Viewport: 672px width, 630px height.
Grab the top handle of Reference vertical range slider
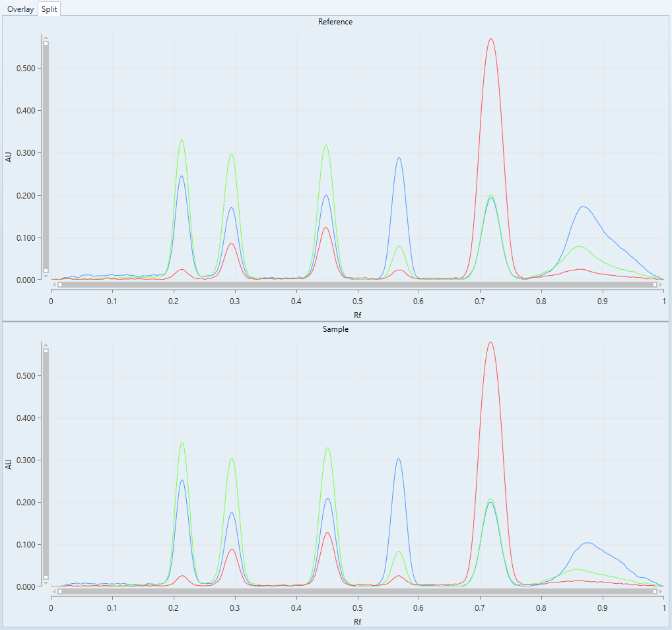click(x=46, y=44)
